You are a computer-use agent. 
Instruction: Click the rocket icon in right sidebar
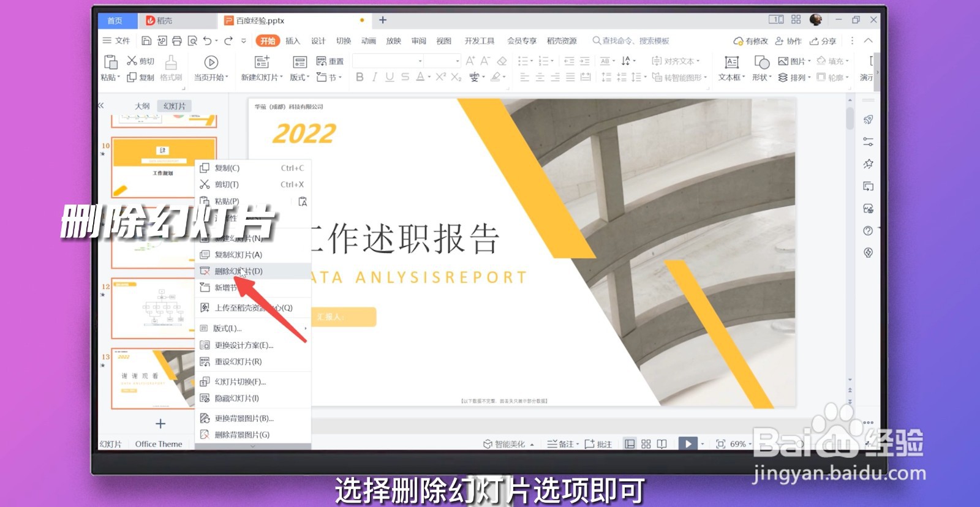tap(868, 119)
